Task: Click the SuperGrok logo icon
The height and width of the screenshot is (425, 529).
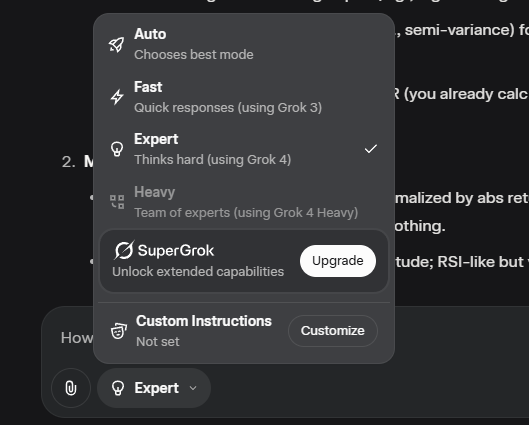Action: (124, 250)
